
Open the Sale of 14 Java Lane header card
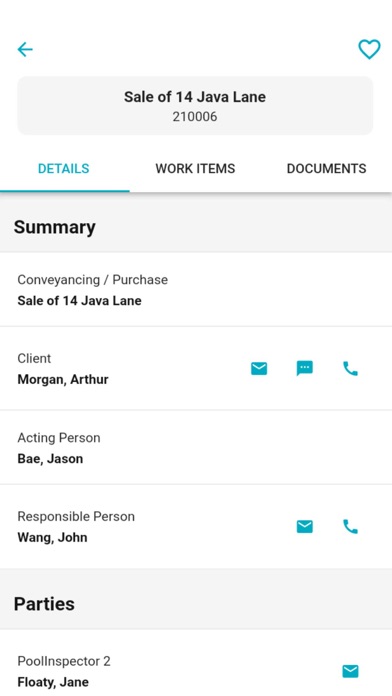pyautogui.click(x=195, y=106)
